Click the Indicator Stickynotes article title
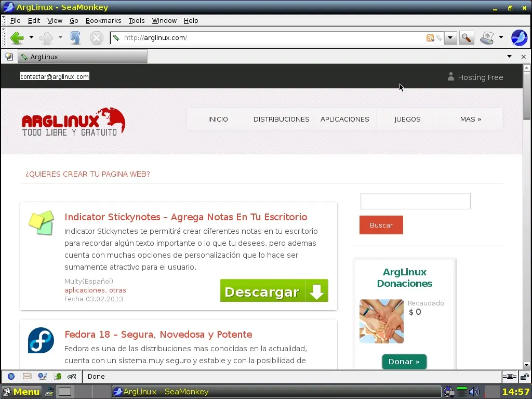The image size is (532, 399). pyautogui.click(x=185, y=217)
